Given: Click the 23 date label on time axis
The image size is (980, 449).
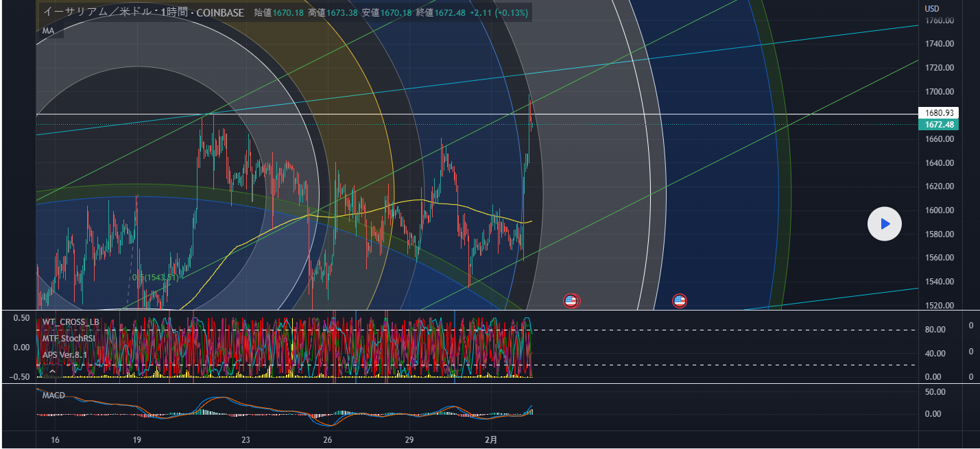Looking at the screenshot, I should [x=246, y=439].
